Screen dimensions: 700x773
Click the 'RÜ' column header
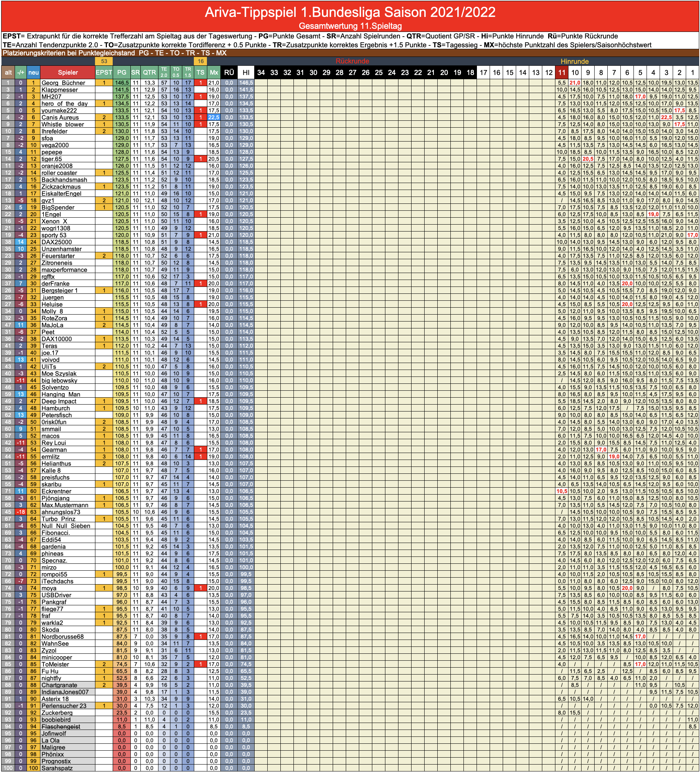(x=229, y=72)
